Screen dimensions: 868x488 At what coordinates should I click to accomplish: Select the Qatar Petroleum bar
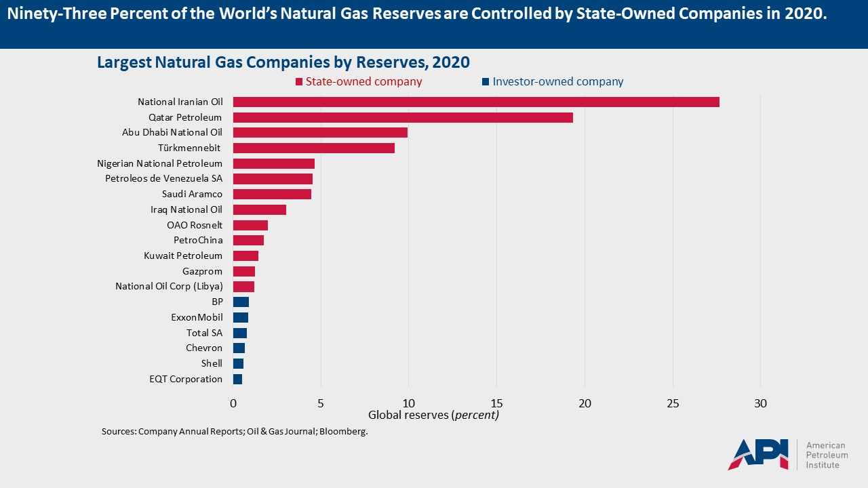tap(403, 117)
